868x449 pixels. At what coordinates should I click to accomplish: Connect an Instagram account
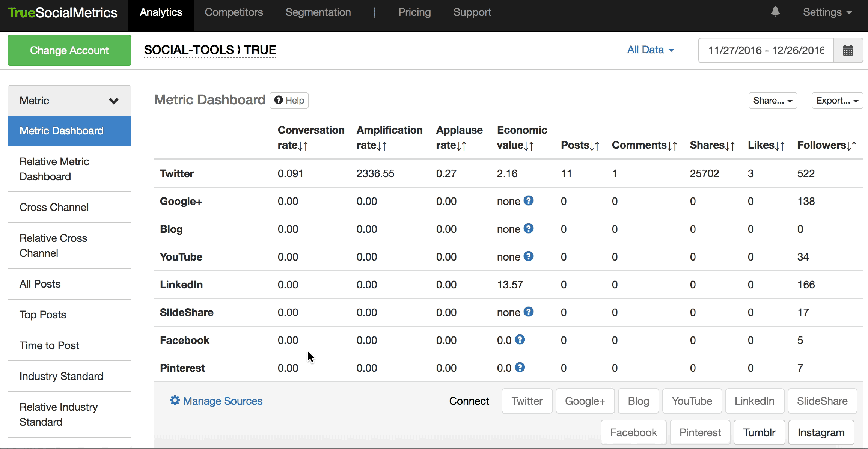point(821,432)
